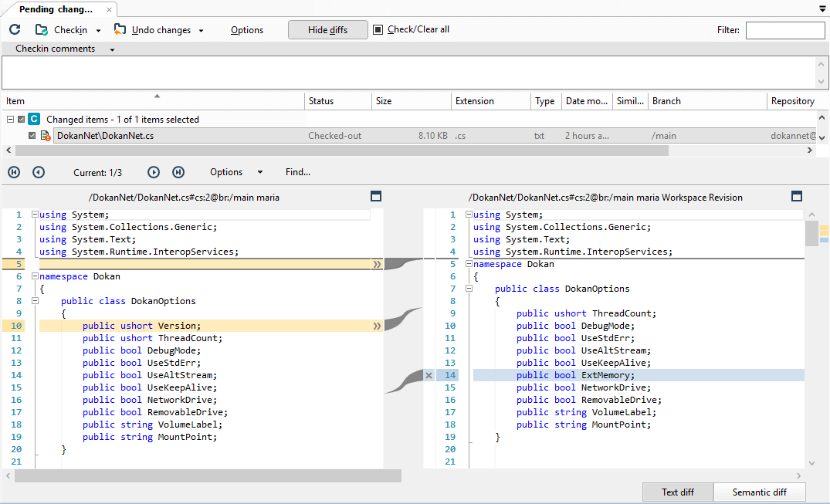This screenshot has height=504, width=830.
Task: Open the Undo changes dropdown arrow
Action: tap(202, 31)
